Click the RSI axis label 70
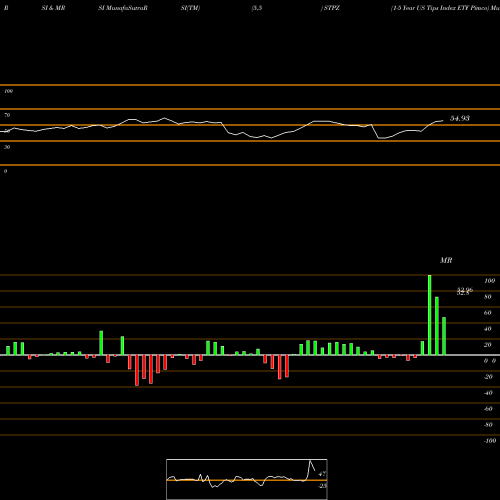500x500 pixels. [x=7, y=115]
